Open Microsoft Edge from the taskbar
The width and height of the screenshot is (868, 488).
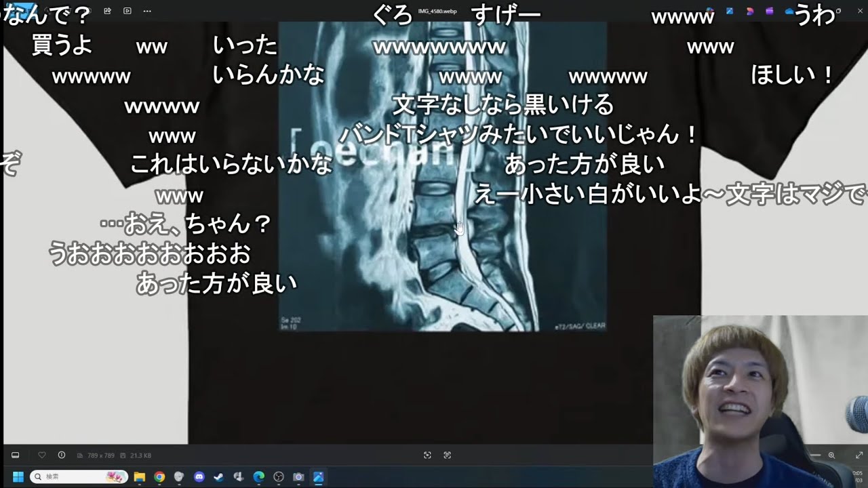[x=258, y=477]
